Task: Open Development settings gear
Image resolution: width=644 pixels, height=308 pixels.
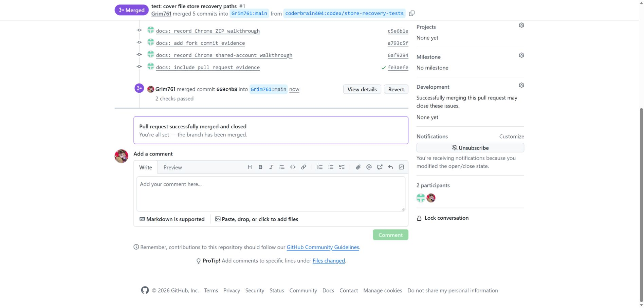Action: [521, 85]
